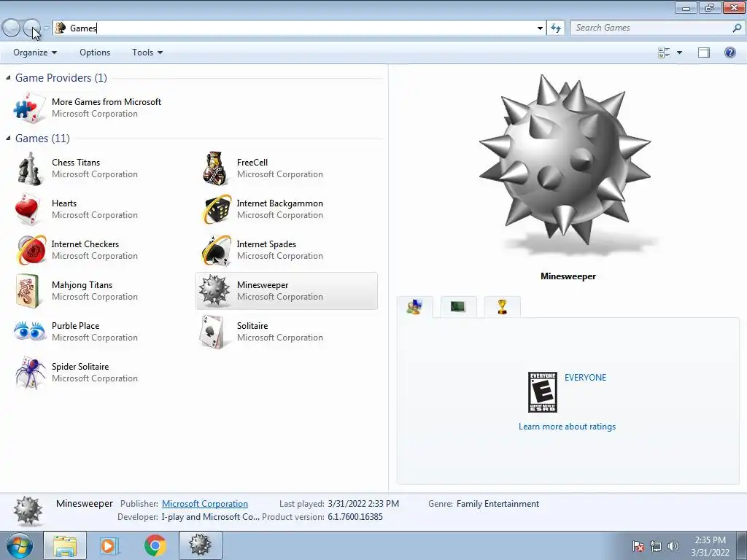
Task: Select the "Internet Backgammon" title text
Action: [x=279, y=203]
